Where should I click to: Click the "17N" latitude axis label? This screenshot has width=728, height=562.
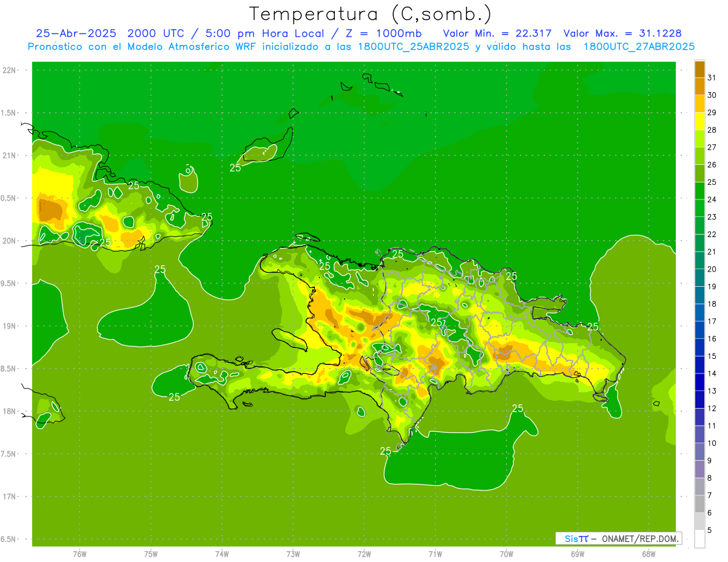tap(10, 497)
